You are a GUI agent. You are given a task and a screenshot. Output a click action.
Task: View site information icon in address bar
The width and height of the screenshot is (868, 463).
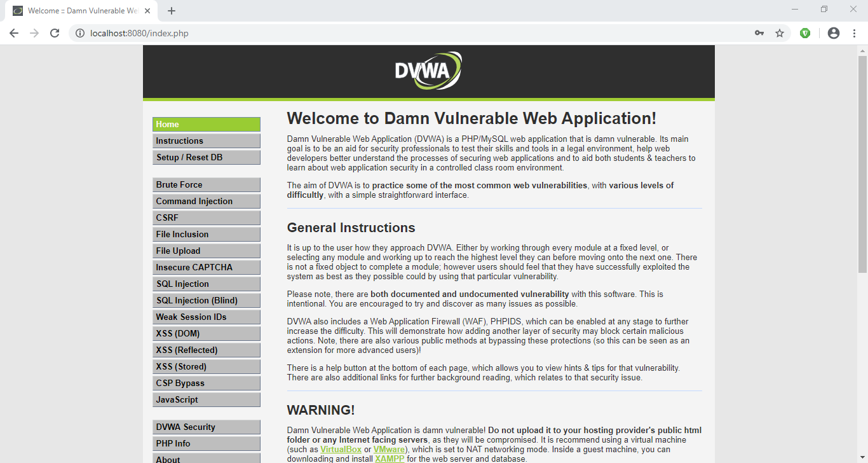[x=80, y=33]
